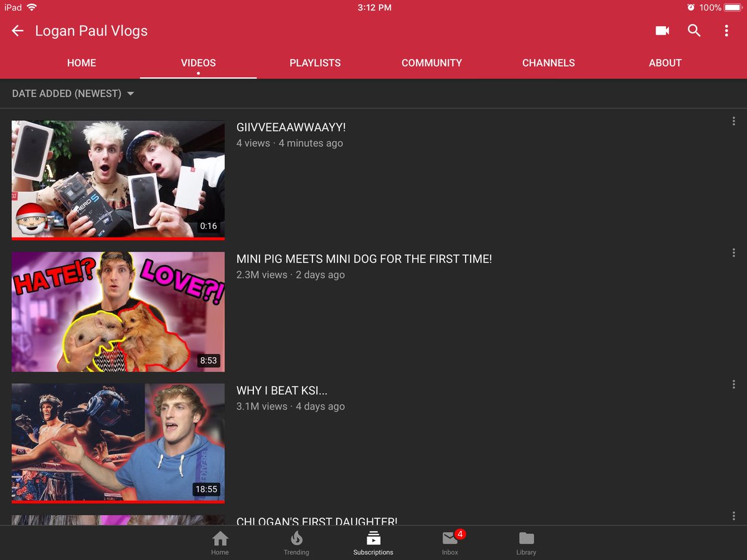Open the header three-dot overflow menu

726,30
